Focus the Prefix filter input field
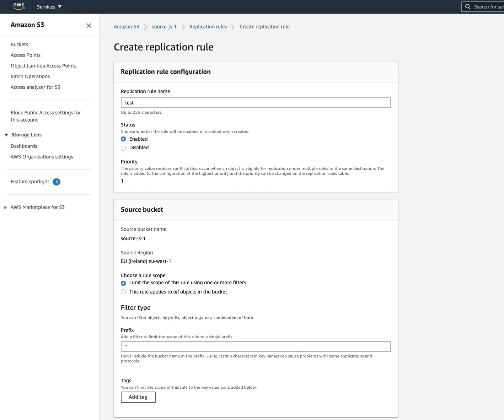The height and width of the screenshot is (420, 504). click(x=256, y=346)
